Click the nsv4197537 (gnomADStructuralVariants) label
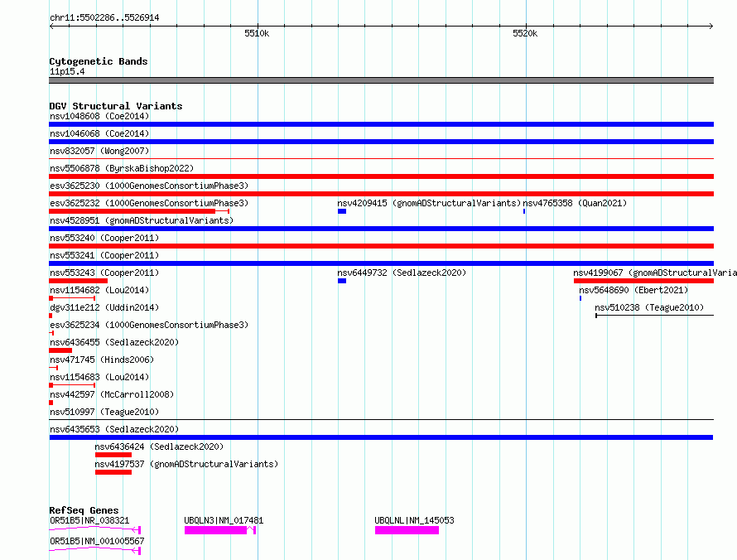737x560 pixels. [x=186, y=464]
